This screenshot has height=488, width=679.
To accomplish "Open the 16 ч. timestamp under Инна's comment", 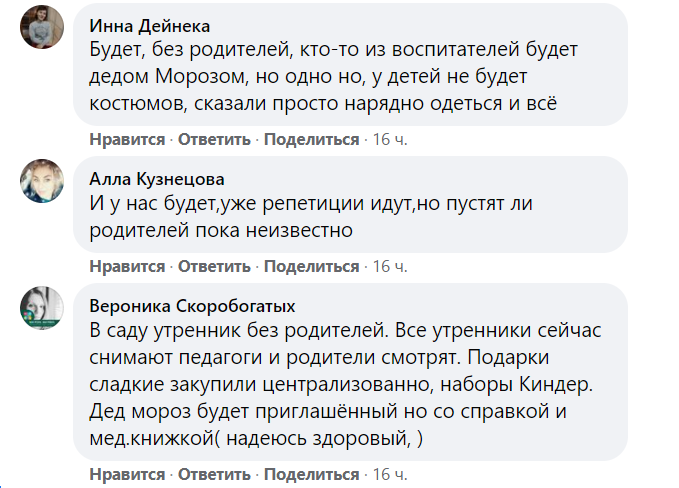I will [390, 139].
